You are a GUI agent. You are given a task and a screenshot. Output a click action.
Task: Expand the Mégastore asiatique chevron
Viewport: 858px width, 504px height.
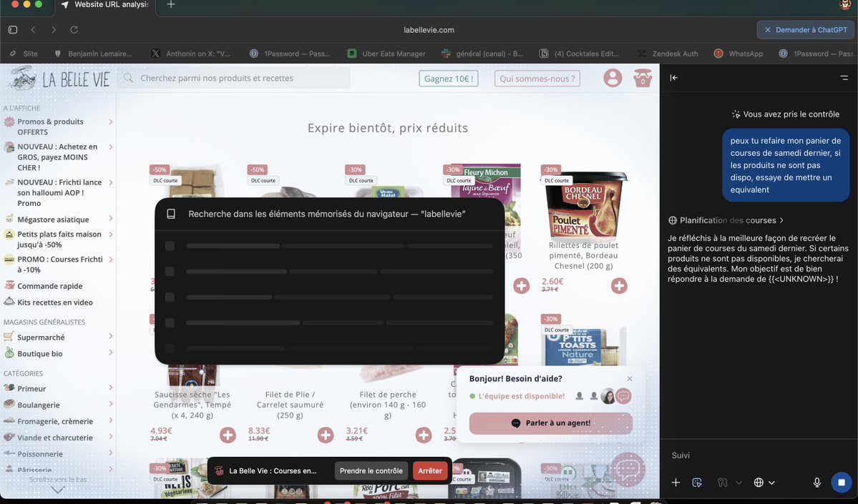(110, 219)
